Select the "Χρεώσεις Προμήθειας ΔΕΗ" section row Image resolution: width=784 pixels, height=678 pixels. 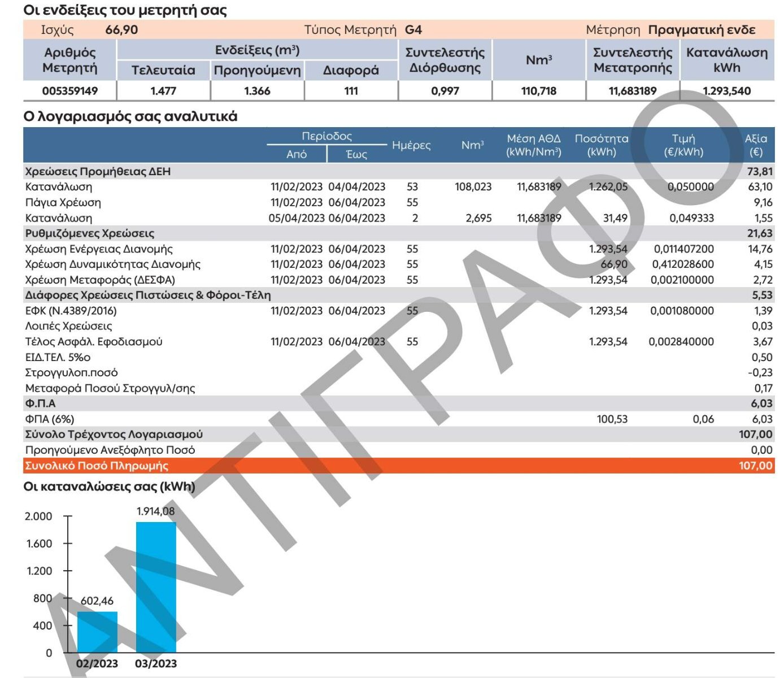[399, 171]
